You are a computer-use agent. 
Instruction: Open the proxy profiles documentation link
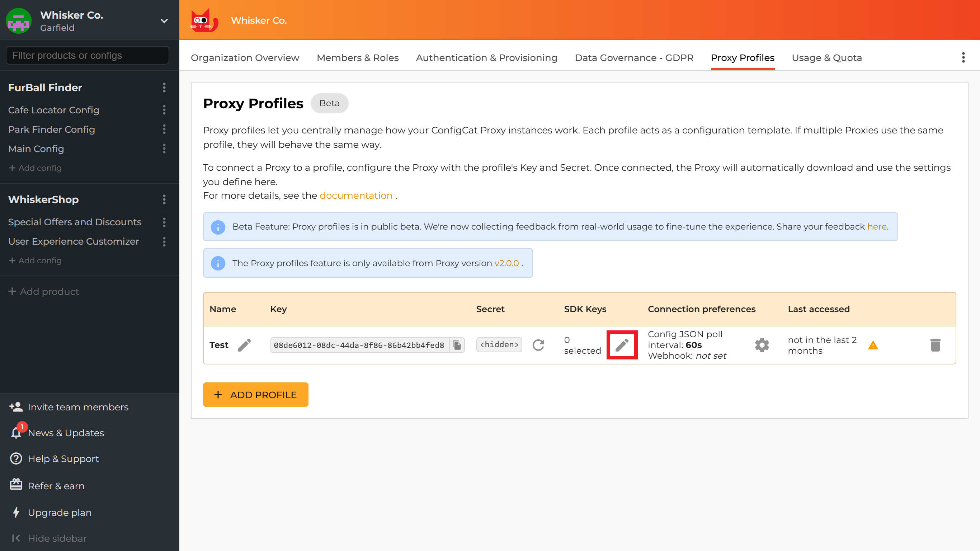click(x=356, y=195)
